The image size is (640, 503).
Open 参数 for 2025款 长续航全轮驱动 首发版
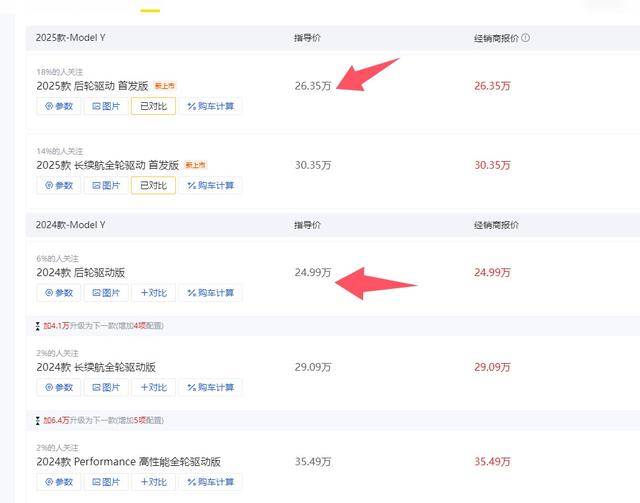pyautogui.click(x=59, y=185)
